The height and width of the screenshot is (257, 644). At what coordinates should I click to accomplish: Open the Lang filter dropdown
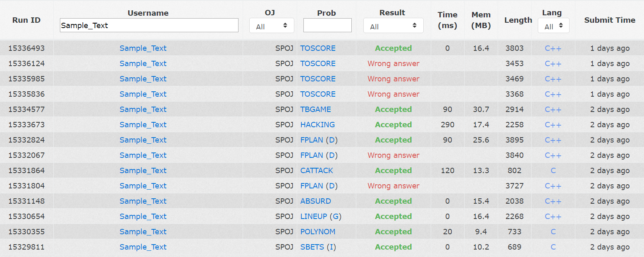pos(553,26)
